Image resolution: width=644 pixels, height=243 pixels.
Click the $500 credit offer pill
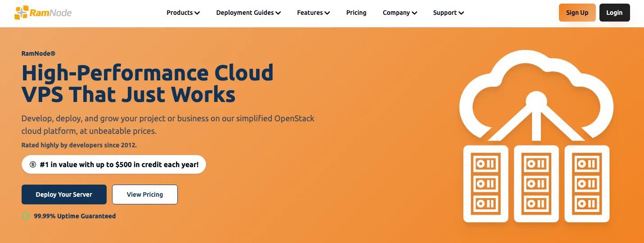coord(114,164)
